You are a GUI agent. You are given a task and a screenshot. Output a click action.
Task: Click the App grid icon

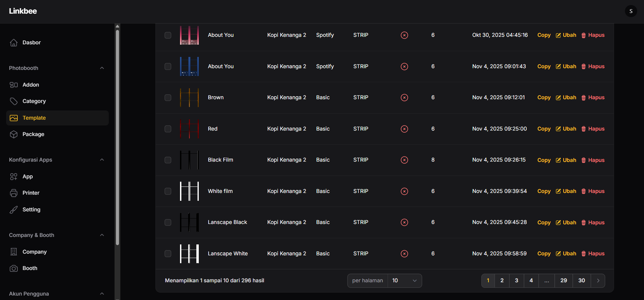pos(14,177)
